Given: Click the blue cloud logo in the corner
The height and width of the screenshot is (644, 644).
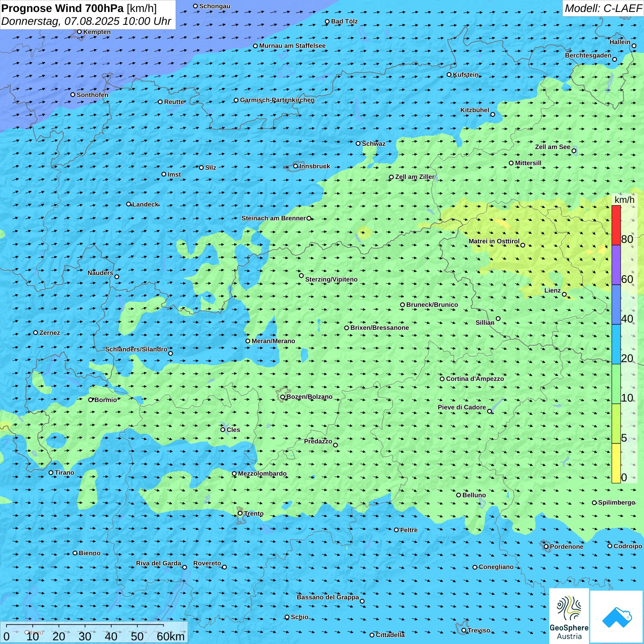Looking at the screenshot, I should coord(616,617).
